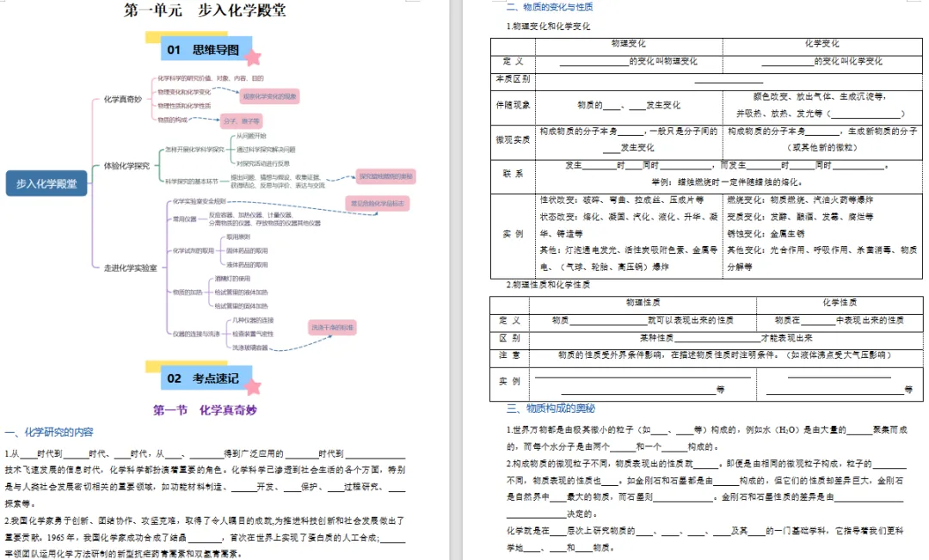
Task: Click the '对探究活动进行反思' node
Action: [x=263, y=163]
